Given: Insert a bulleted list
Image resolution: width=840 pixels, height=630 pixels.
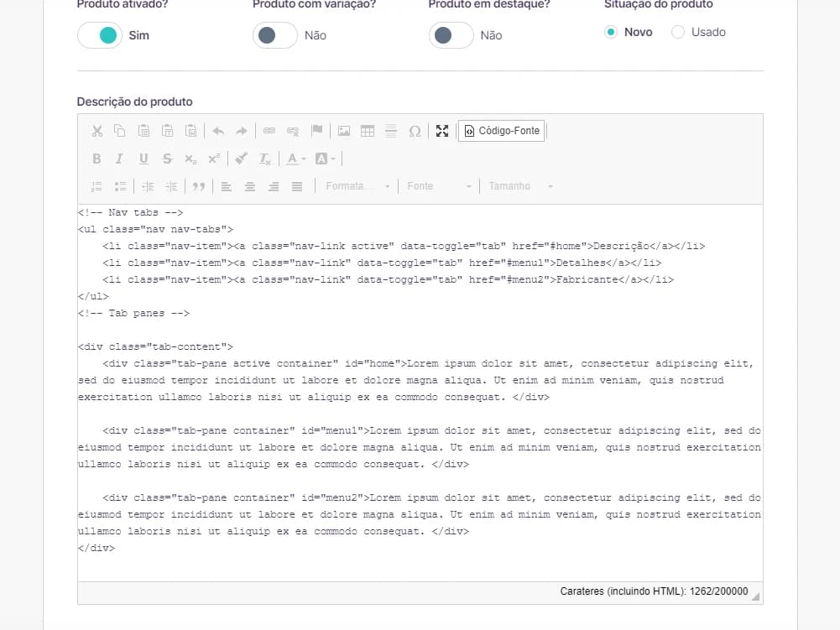Looking at the screenshot, I should click(x=120, y=186).
